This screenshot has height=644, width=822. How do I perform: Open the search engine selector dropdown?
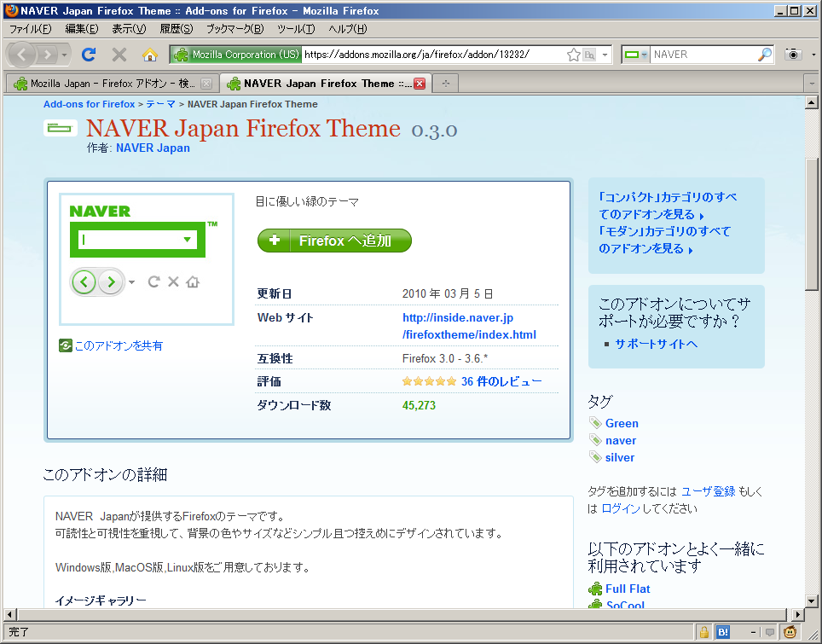tap(636, 55)
